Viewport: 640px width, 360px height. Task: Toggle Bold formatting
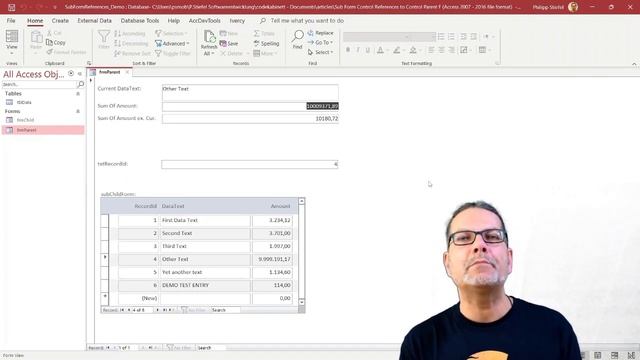pyautogui.click(x=348, y=50)
